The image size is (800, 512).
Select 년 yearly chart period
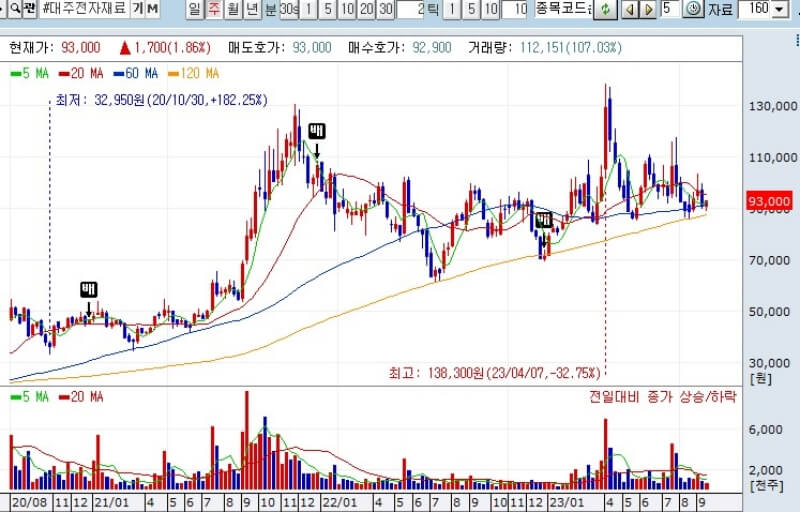[252, 9]
